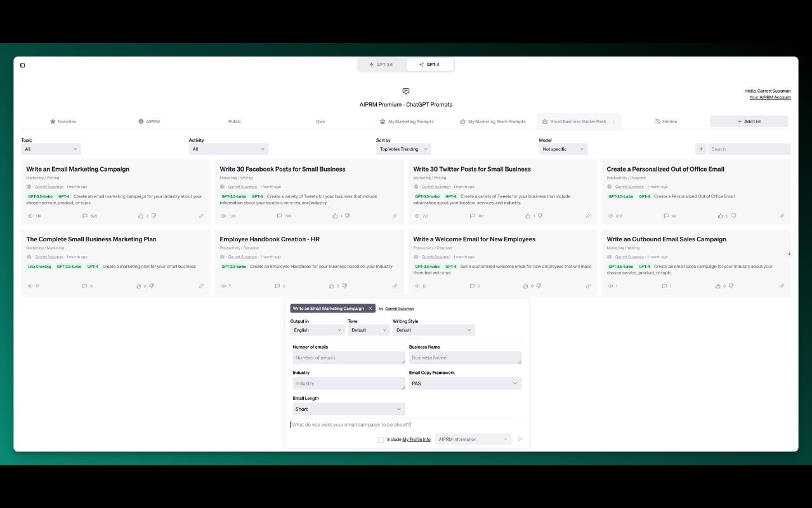Click the Number of emails field
The image size is (812, 508).
pyautogui.click(x=348, y=358)
